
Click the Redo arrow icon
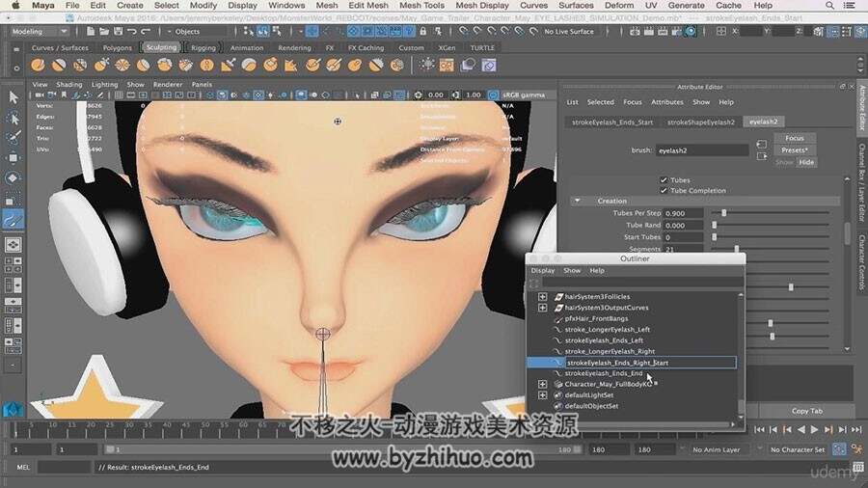(146, 32)
